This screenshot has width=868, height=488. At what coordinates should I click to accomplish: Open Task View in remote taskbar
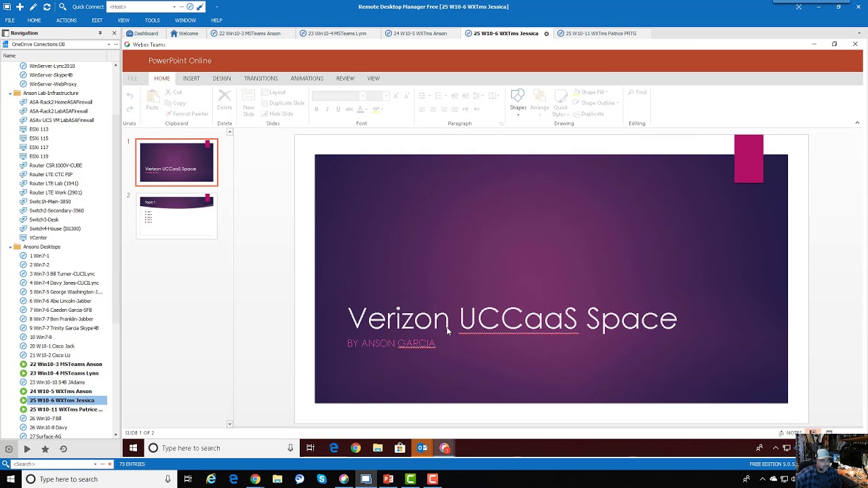coord(311,448)
